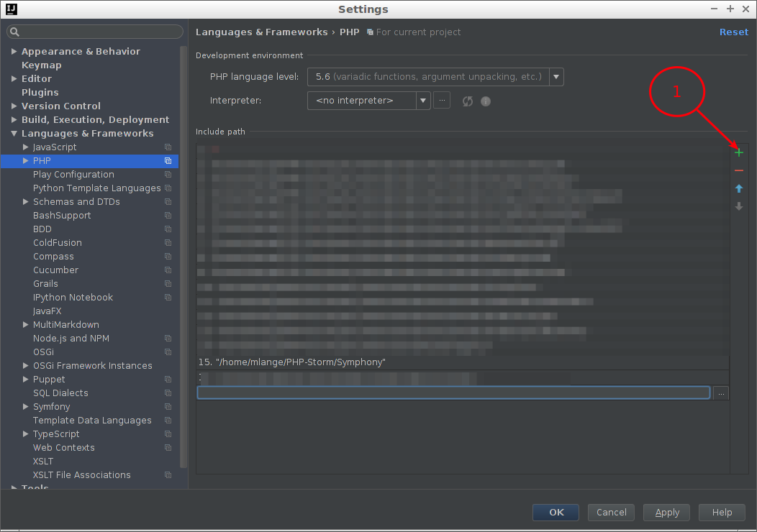Expand Appearance & Behavior section
757x532 pixels.
14,51
